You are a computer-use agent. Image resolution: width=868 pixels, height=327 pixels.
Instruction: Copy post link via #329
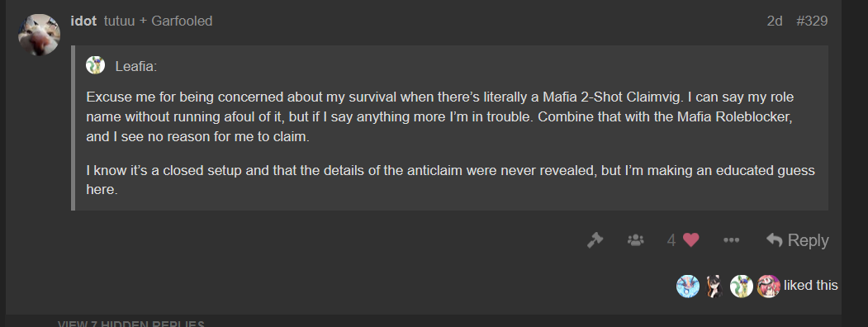812,21
